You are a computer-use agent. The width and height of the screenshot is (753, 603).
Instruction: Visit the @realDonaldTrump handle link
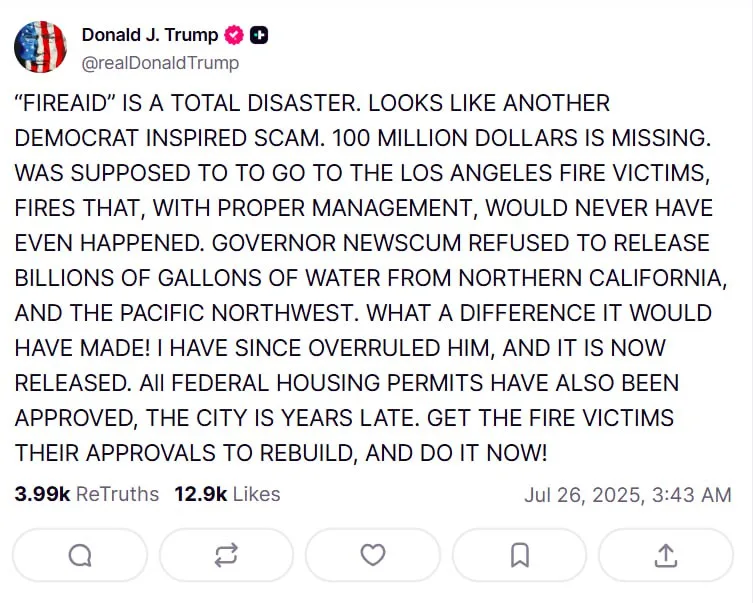(x=160, y=63)
